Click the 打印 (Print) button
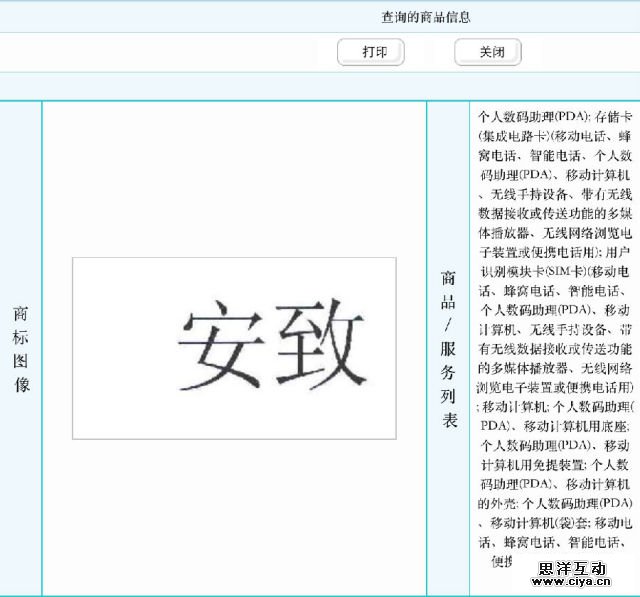 pyautogui.click(x=375, y=52)
